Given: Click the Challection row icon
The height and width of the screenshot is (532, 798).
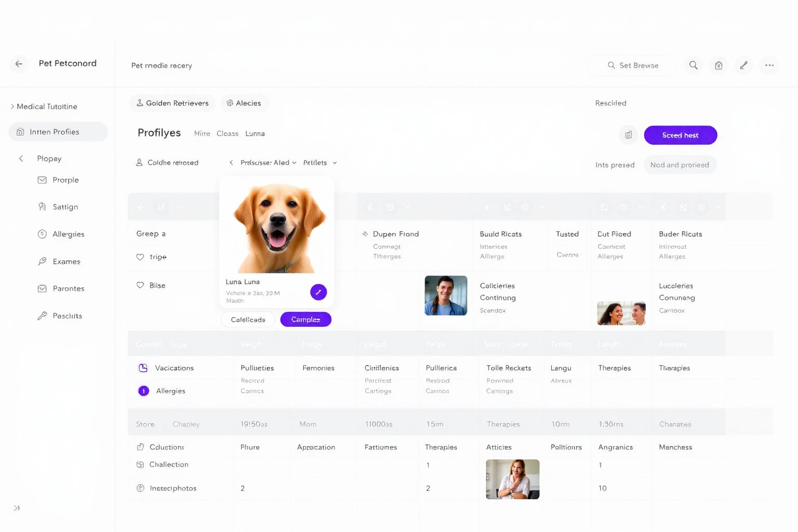Looking at the screenshot, I should (x=140, y=464).
